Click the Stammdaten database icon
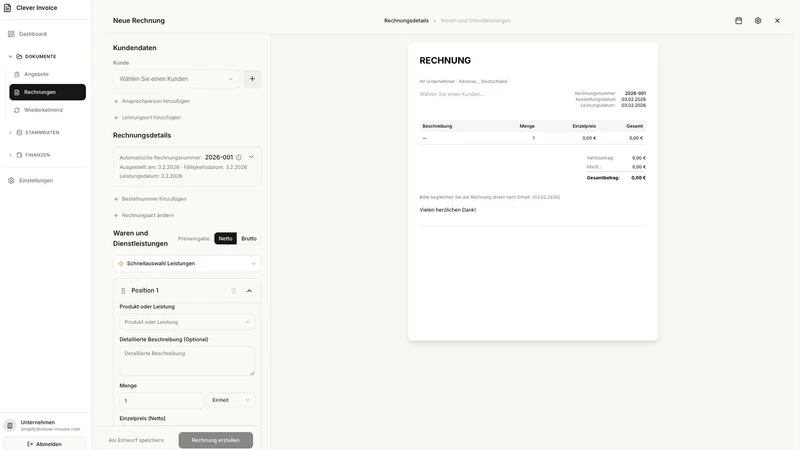The width and height of the screenshot is (800, 450). pos(19,133)
